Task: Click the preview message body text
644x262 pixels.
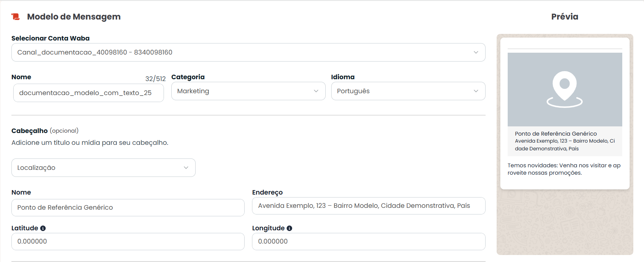Action: [564, 169]
